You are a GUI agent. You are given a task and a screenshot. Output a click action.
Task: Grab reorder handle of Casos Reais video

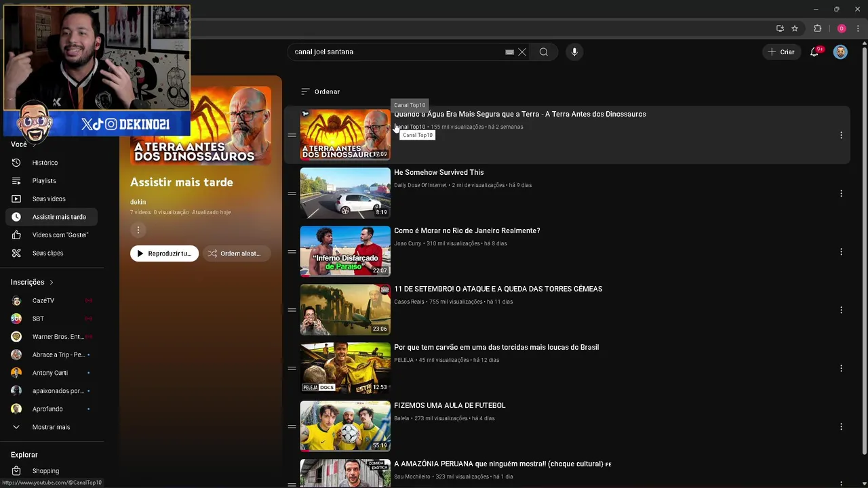click(292, 310)
